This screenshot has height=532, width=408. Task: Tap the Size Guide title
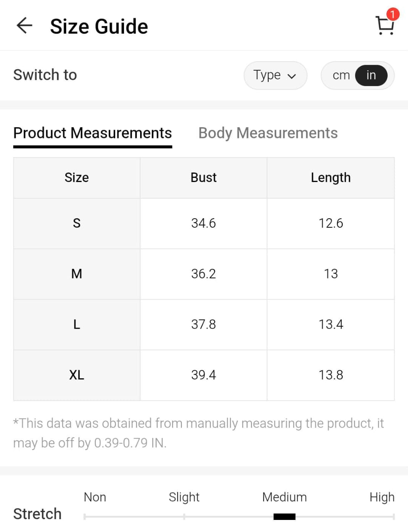click(99, 26)
